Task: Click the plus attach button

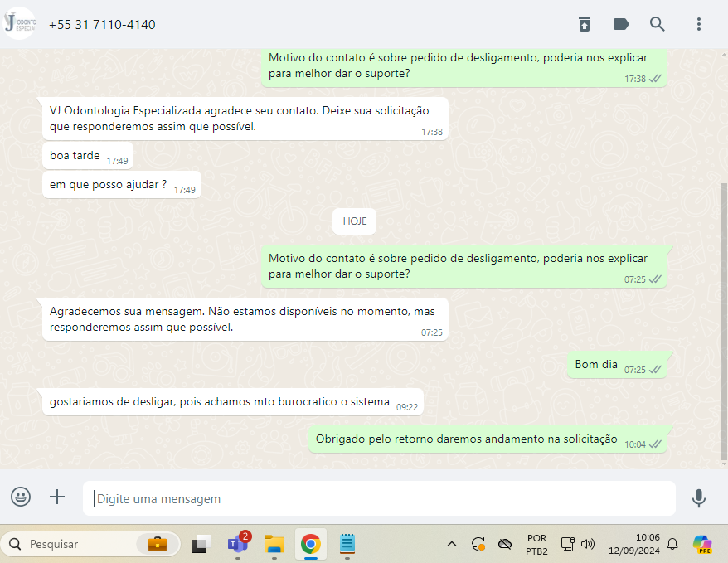Action: tap(57, 497)
